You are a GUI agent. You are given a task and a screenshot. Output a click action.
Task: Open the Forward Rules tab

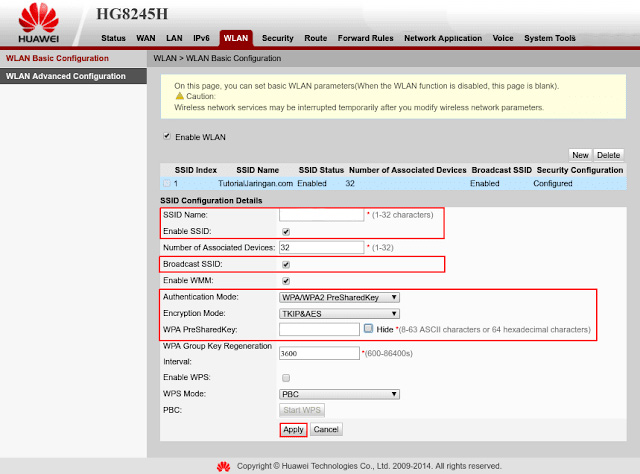coord(365,38)
